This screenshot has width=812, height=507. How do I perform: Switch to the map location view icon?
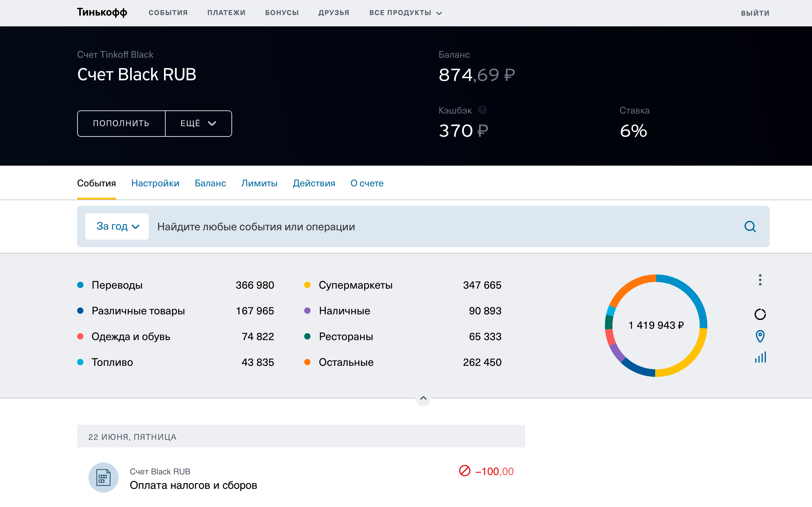(x=760, y=336)
